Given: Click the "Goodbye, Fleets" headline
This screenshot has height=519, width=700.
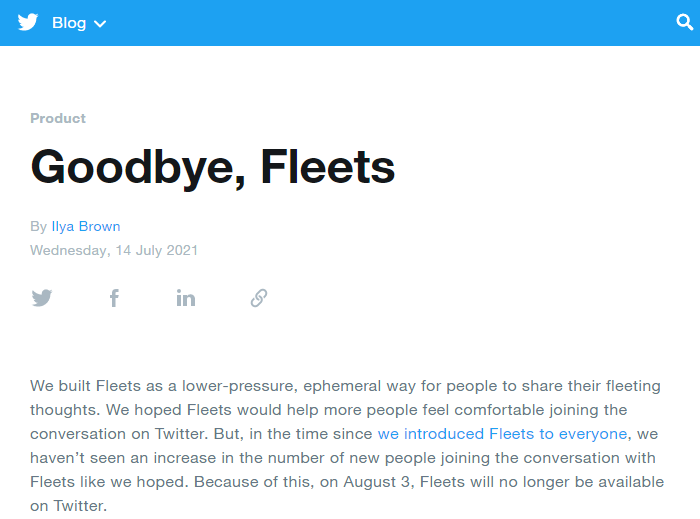Looking at the screenshot, I should coord(212,167).
